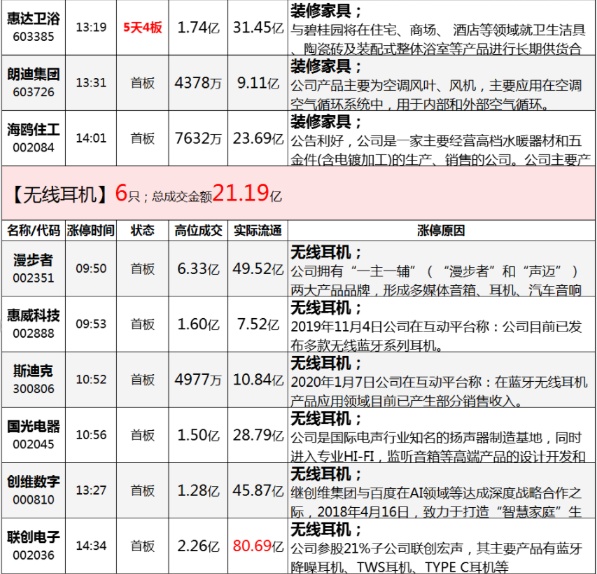Click the 【无线耳机】 section heading
The width and height of the screenshot is (597, 574).
tap(59, 194)
